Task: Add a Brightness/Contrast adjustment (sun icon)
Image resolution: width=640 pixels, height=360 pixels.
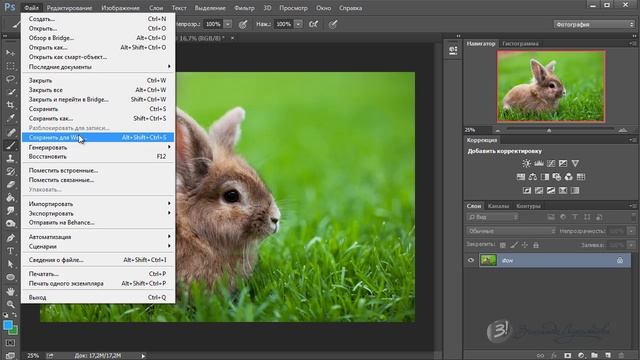Action: coord(526,163)
